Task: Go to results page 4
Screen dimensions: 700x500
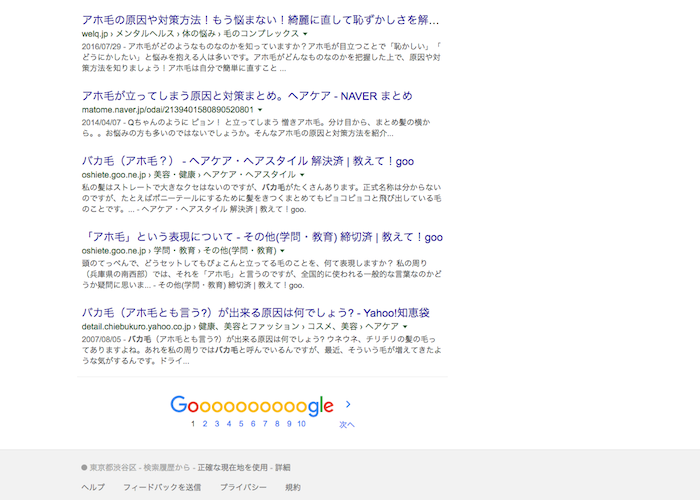Action: 229,424
